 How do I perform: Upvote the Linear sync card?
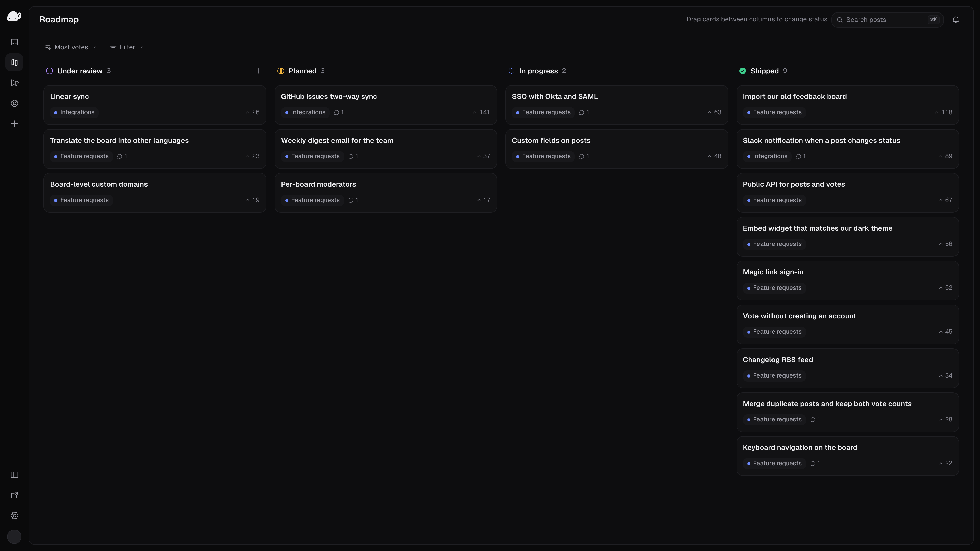(253, 112)
